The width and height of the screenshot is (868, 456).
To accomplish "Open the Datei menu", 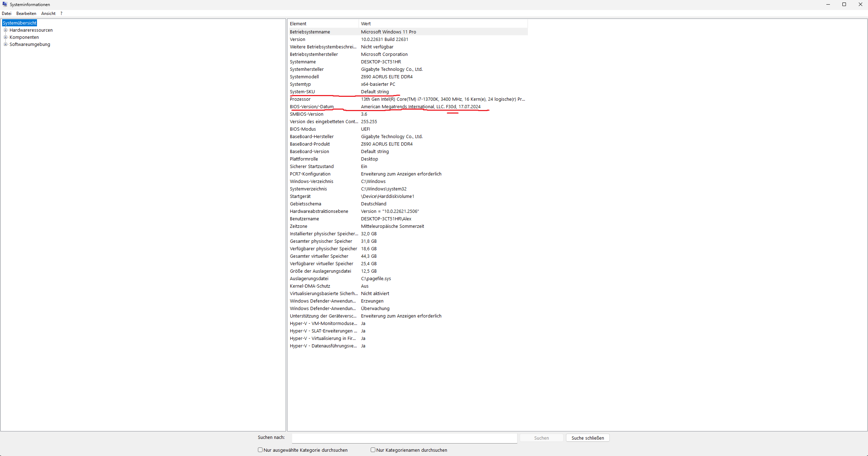I will tap(6, 14).
